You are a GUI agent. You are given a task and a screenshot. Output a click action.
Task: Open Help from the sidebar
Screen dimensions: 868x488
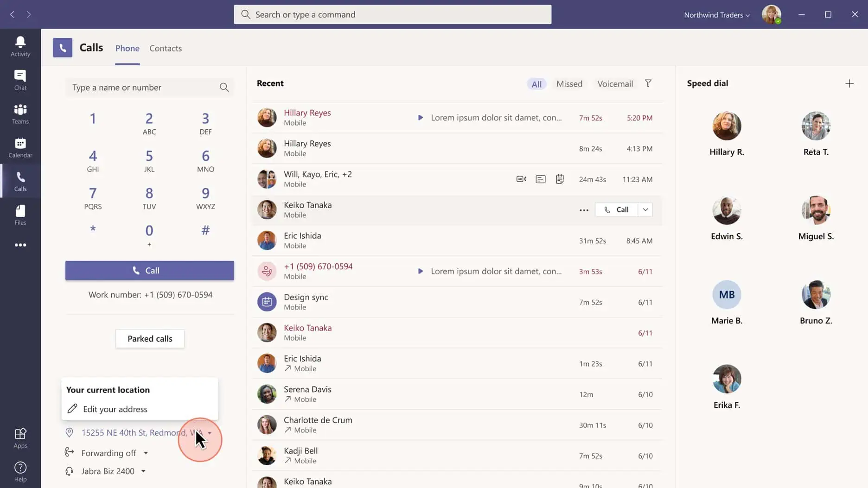20,472
